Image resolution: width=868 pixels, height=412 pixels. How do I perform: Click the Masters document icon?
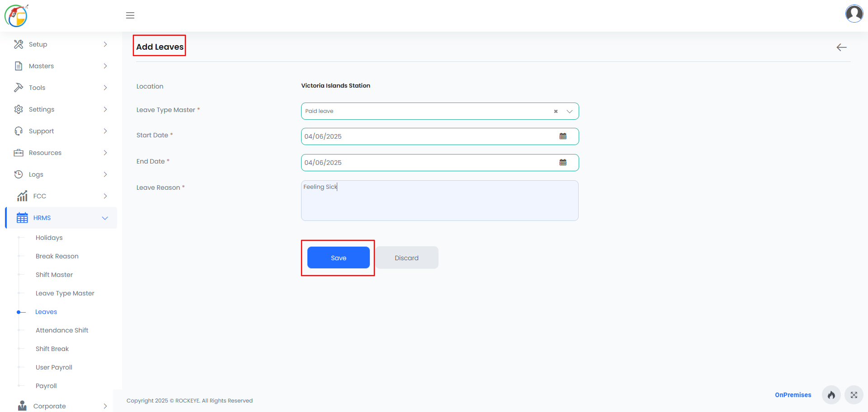tap(19, 66)
